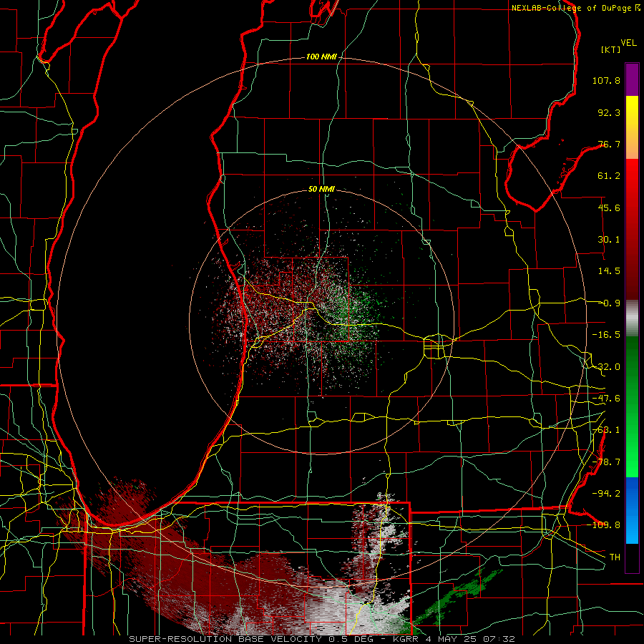Click the 50 NMI range ring label
644x644 pixels.
point(321,190)
